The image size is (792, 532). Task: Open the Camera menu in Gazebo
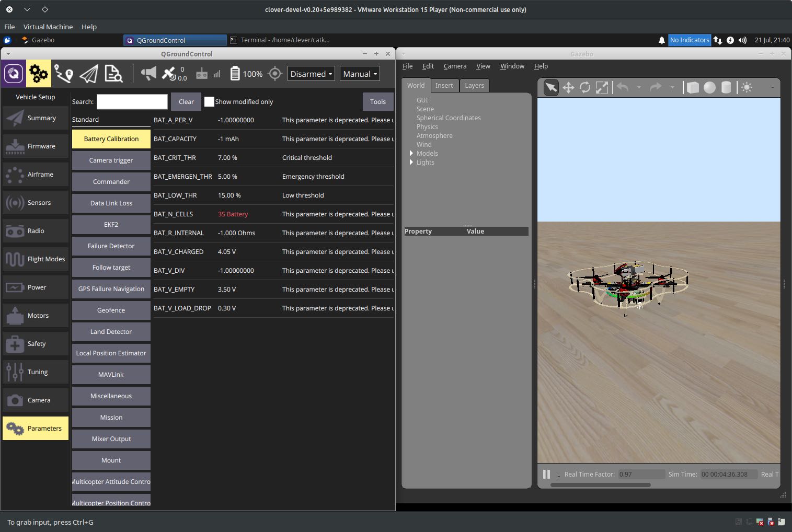click(455, 66)
